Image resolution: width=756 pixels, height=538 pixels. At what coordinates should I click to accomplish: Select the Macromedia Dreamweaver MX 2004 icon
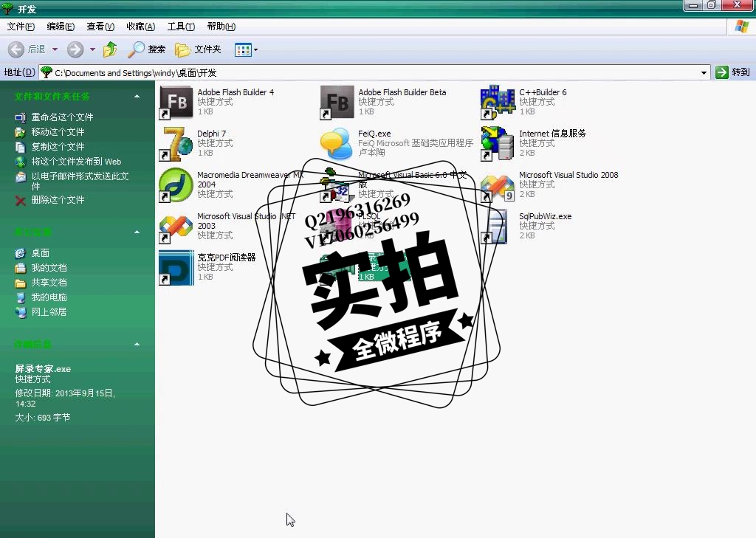[176, 185]
